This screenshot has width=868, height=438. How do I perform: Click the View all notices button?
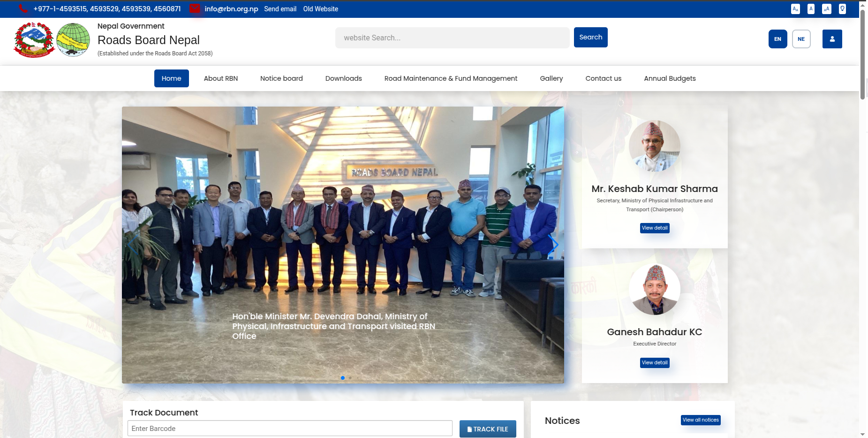click(x=700, y=420)
